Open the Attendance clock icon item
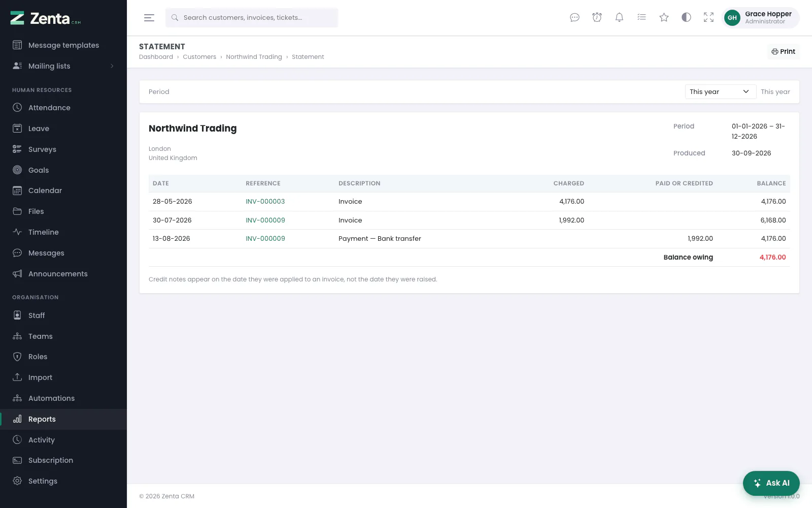The image size is (812, 508). click(63, 108)
